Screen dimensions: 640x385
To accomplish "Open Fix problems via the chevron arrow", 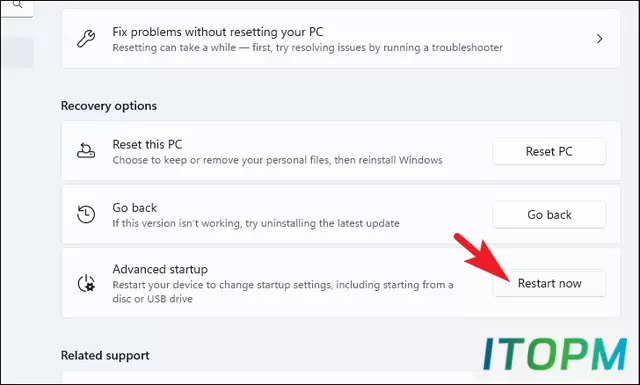I will 599,39.
